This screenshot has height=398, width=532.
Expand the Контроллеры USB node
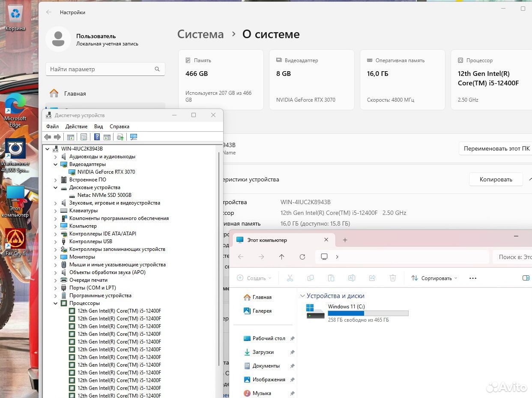tap(56, 241)
